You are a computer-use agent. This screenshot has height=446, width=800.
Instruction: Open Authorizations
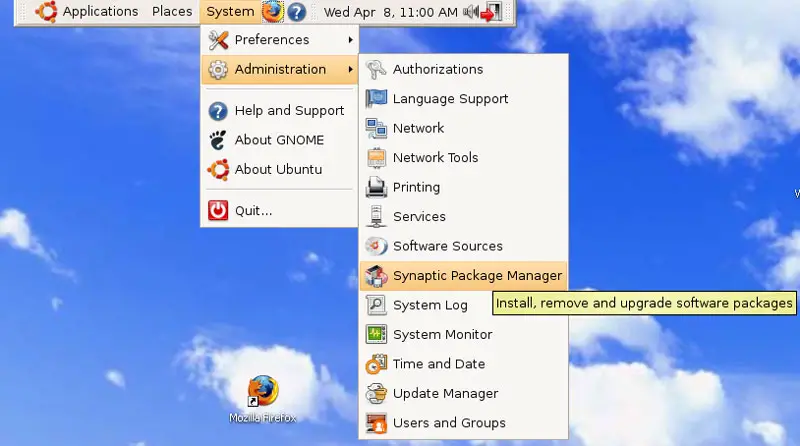(463, 69)
